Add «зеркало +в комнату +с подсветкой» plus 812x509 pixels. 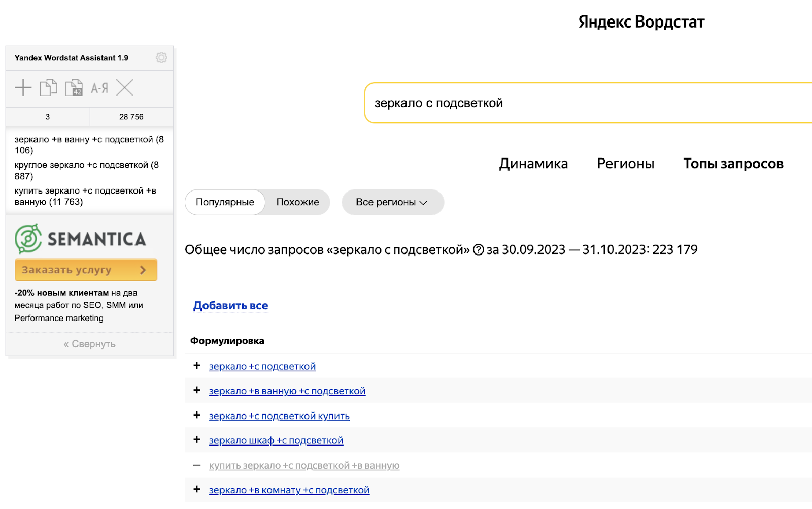pyautogui.click(x=197, y=489)
